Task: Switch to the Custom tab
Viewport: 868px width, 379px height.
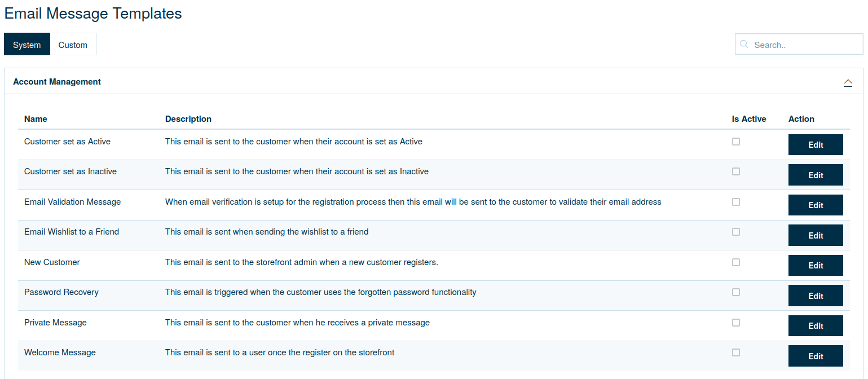Action: click(73, 45)
